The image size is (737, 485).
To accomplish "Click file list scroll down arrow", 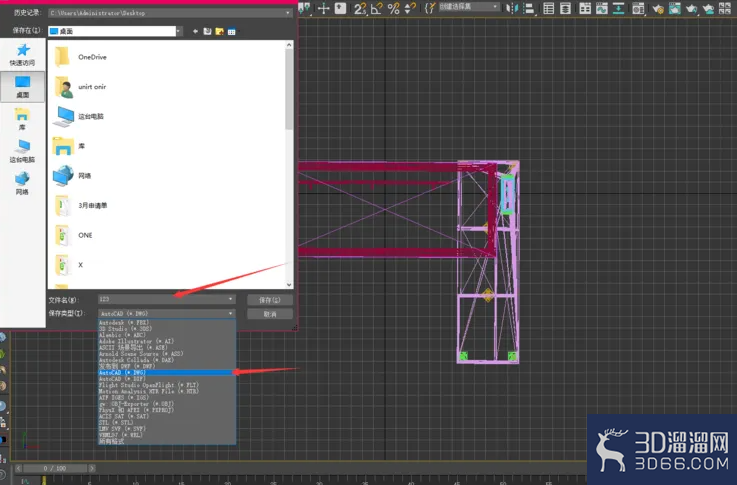I will click(289, 284).
